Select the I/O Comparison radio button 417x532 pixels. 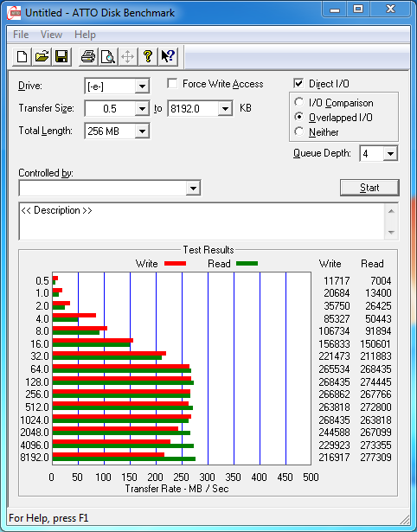(x=299, y=102)
